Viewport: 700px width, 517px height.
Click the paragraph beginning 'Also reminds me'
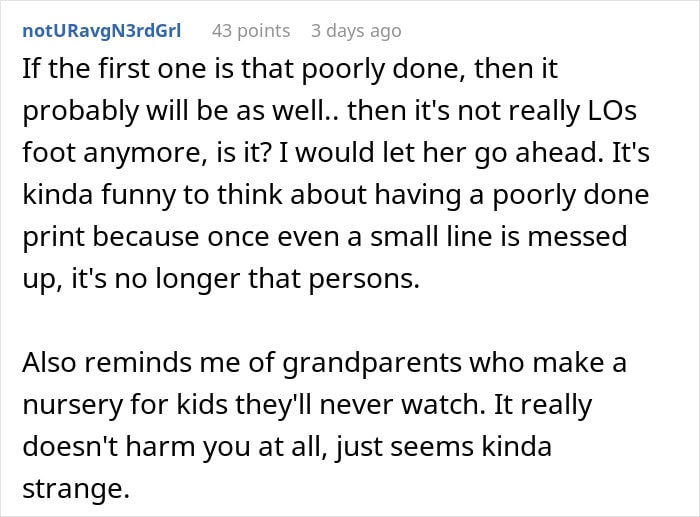325,425
